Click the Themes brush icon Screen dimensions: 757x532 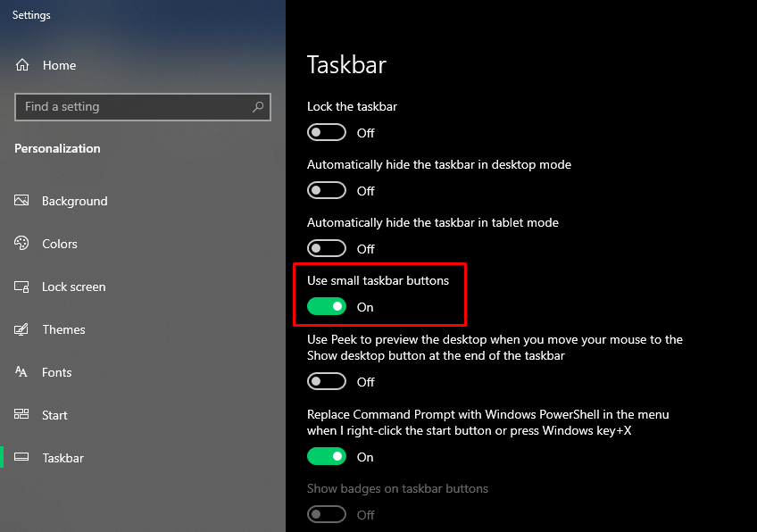pyautogui.click(x=21, y=329)
